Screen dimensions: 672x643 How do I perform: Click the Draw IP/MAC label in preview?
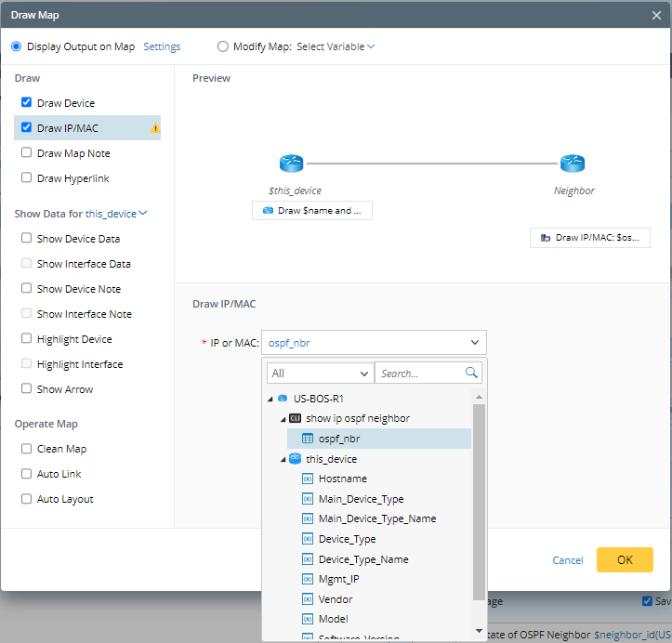click(x=589, y=238)
